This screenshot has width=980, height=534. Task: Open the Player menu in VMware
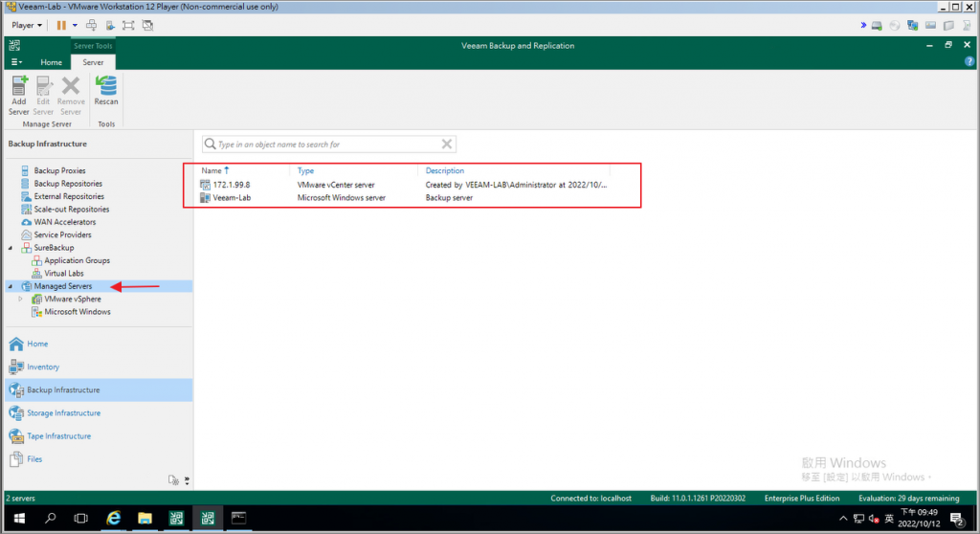pos(26,26)
